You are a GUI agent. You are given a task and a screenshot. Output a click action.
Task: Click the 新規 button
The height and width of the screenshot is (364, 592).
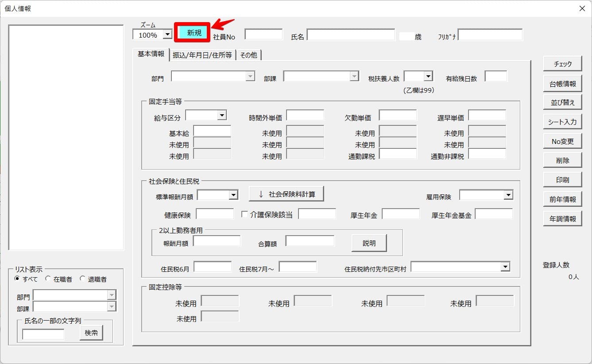[x=192, y=33]
